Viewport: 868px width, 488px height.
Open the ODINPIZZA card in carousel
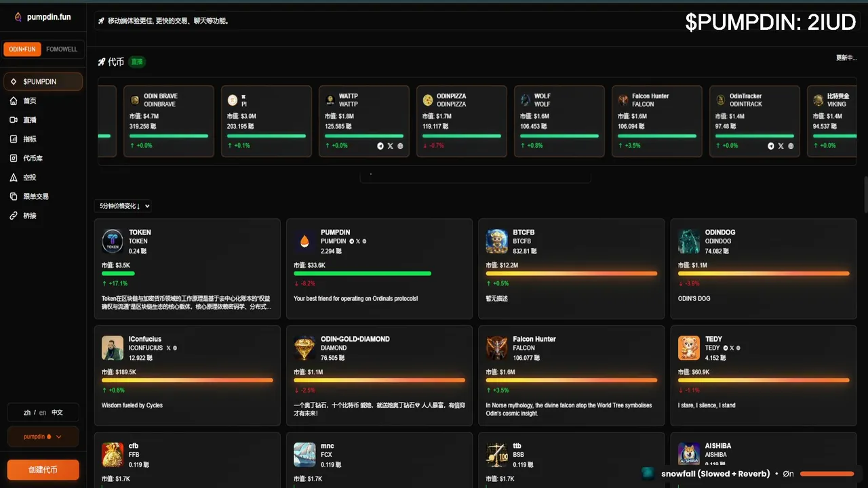click(462, 121)
